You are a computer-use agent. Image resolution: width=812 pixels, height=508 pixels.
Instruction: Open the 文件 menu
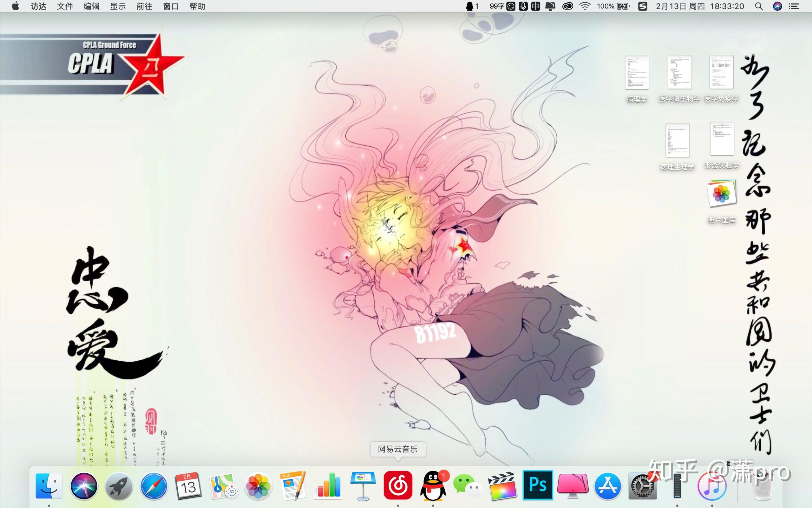click(65, 6)
